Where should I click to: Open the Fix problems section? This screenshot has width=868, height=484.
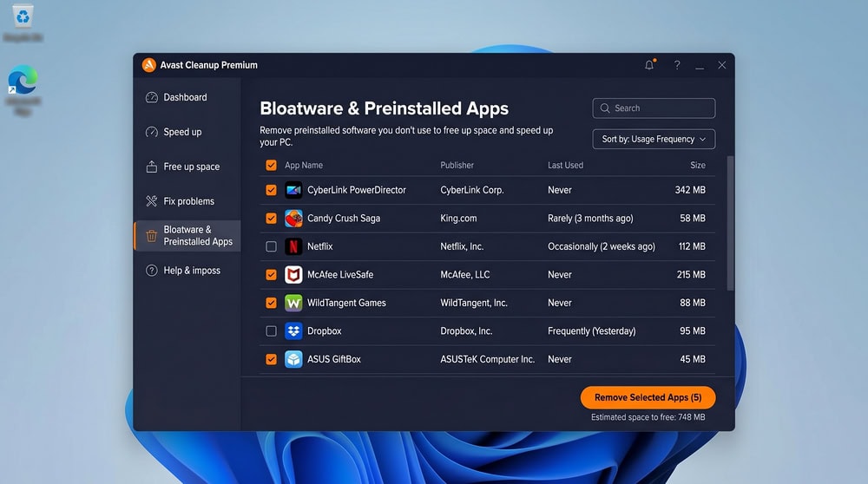(x=187, y=201)
